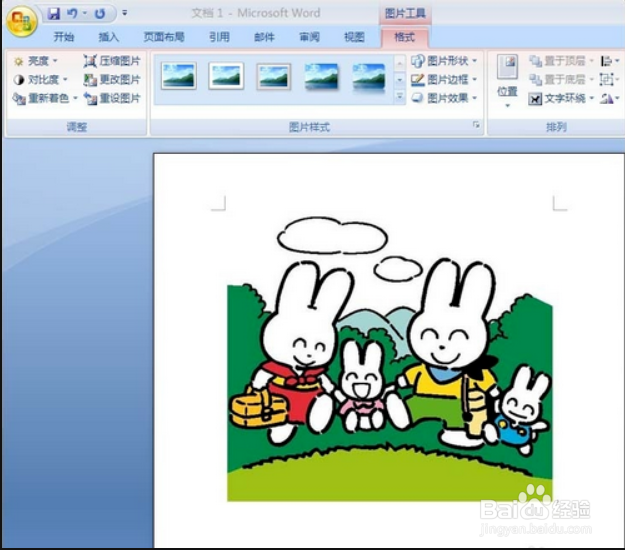Image resolution: width=625 pixels, height=550 pixels.
Task: Customize the quick access toolbar
Action: [x=125, y=14]
